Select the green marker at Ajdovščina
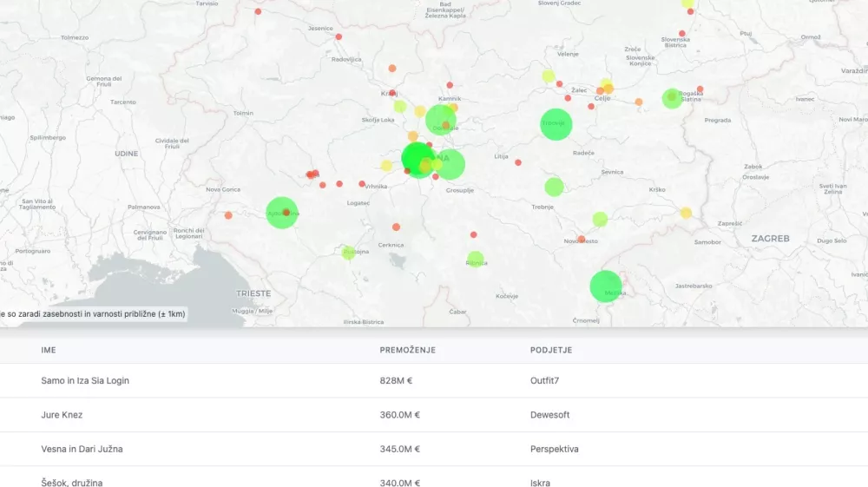This screenshot has height=487, width=868. (x=282, y=213)
